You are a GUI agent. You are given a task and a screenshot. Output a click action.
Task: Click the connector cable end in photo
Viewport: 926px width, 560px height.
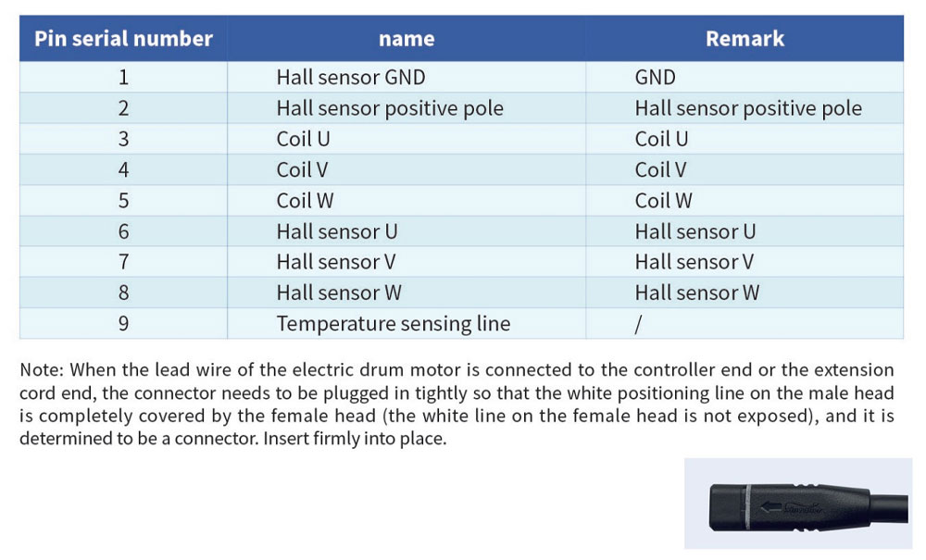click(889, 509)
